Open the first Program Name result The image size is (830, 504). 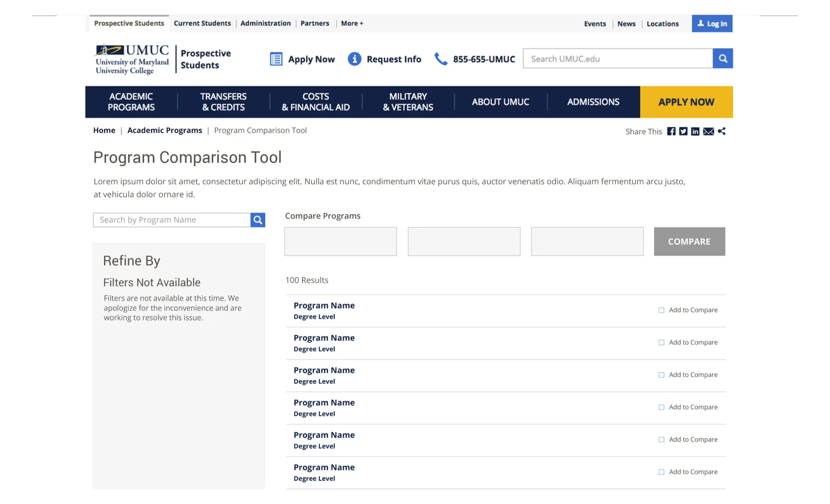tap(324, 306)
